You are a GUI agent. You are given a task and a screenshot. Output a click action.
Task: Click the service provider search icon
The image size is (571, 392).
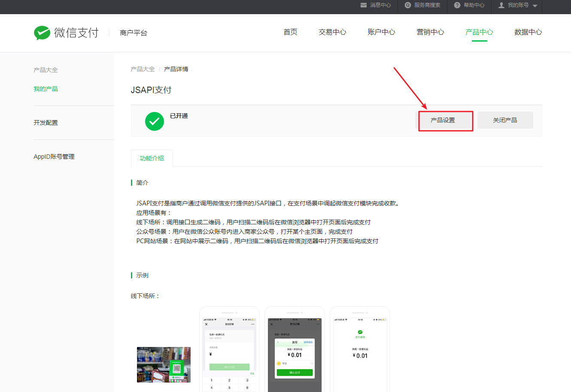pyautogui.click(x=408, y=5)
